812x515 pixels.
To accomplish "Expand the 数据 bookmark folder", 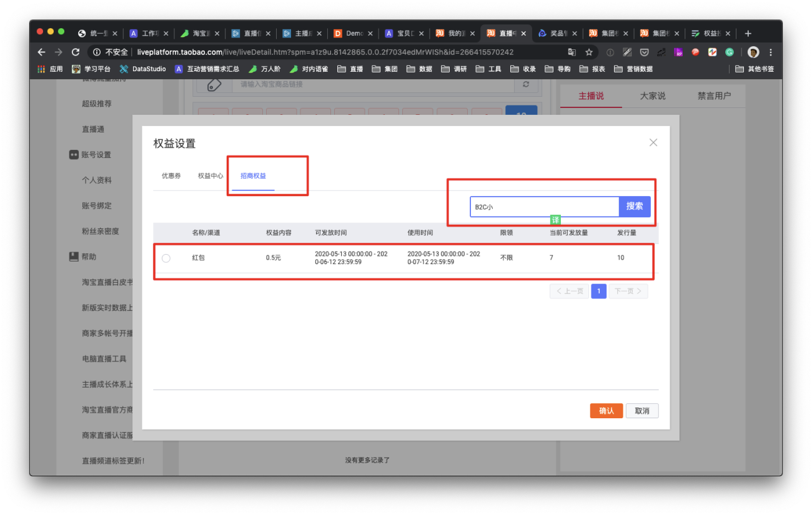I will 419,69.
